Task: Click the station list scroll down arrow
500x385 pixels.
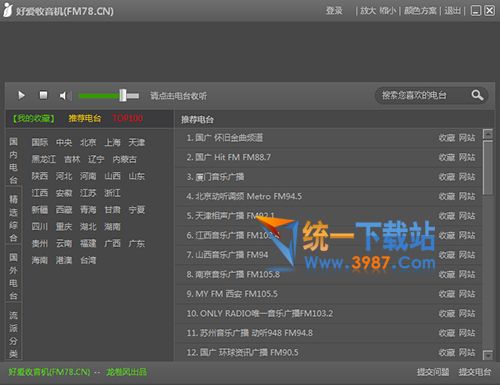Action: pos(488,355)
